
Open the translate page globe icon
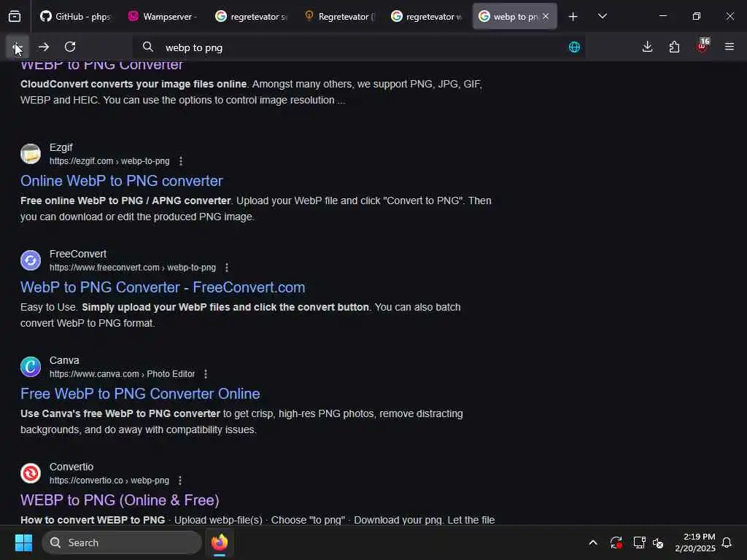pos(574,47)
